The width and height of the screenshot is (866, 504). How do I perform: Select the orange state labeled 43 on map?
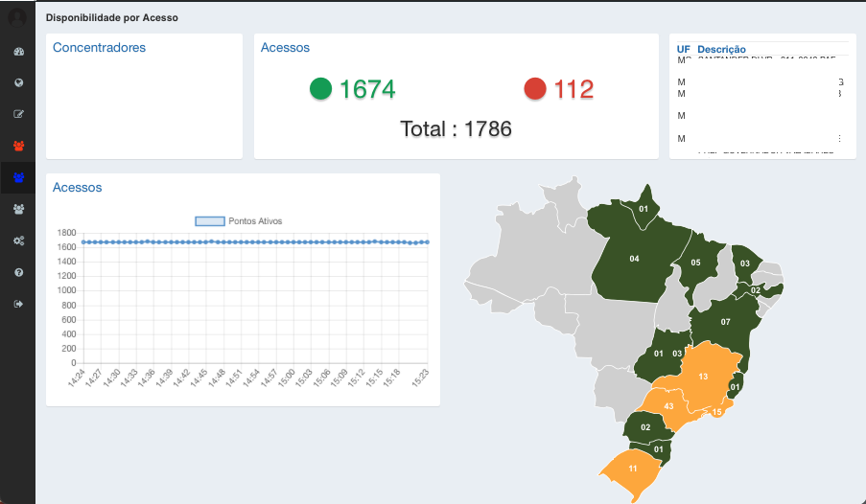667,406
